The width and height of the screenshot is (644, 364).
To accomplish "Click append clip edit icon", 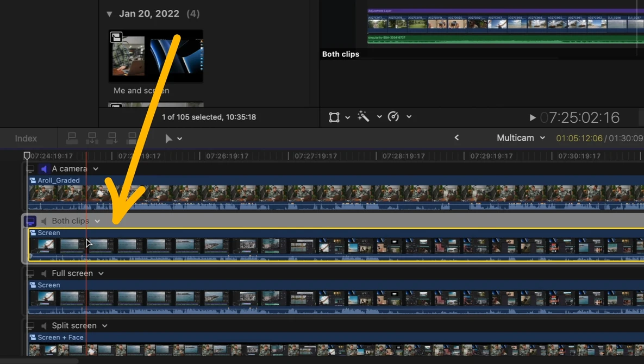I will tap(112, 139).
